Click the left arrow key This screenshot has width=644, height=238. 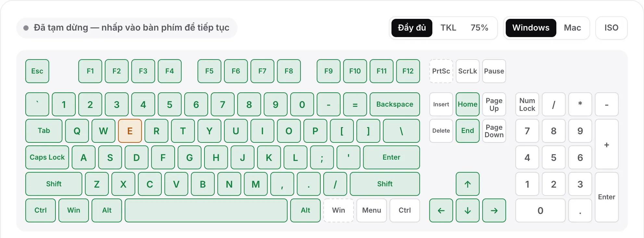coord(441,210)
